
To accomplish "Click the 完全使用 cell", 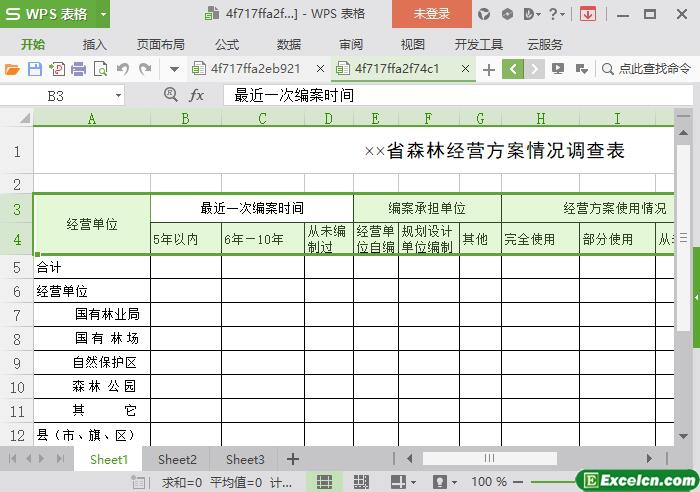I will tap(540, 239).
